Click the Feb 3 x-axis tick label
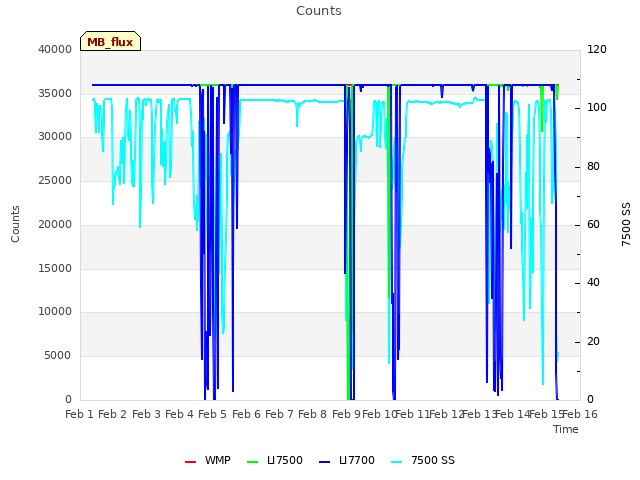The width and height of the screenshot is (640, 480). tap(146, 414)
